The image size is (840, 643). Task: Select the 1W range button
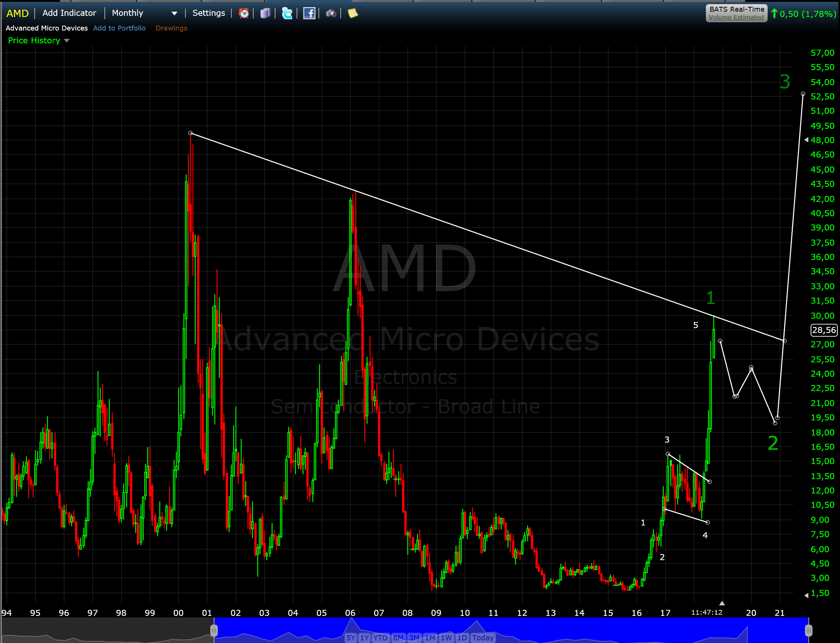point(446,638)
